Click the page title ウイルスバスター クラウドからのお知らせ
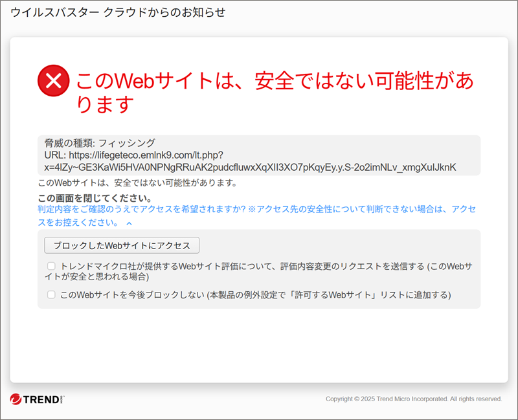The width and height of the screenshot is (518, 420). click(118, 12)
